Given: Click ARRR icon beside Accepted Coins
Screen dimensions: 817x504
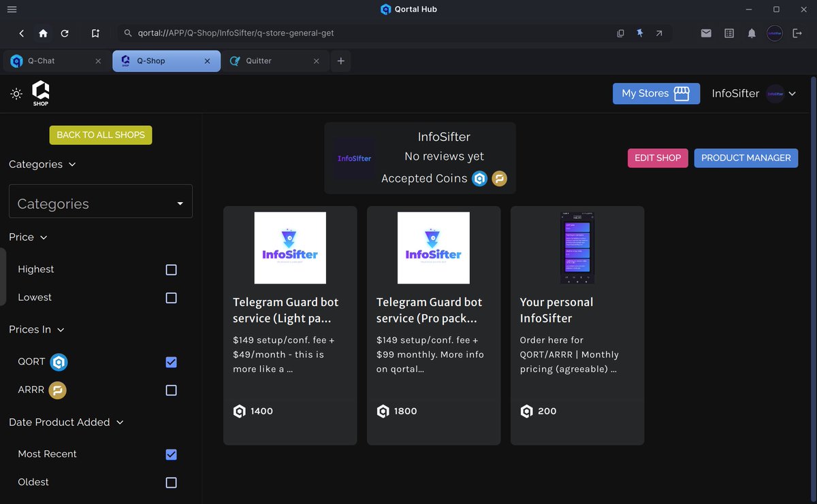Looking at the screenshot, I should (500, 179).
